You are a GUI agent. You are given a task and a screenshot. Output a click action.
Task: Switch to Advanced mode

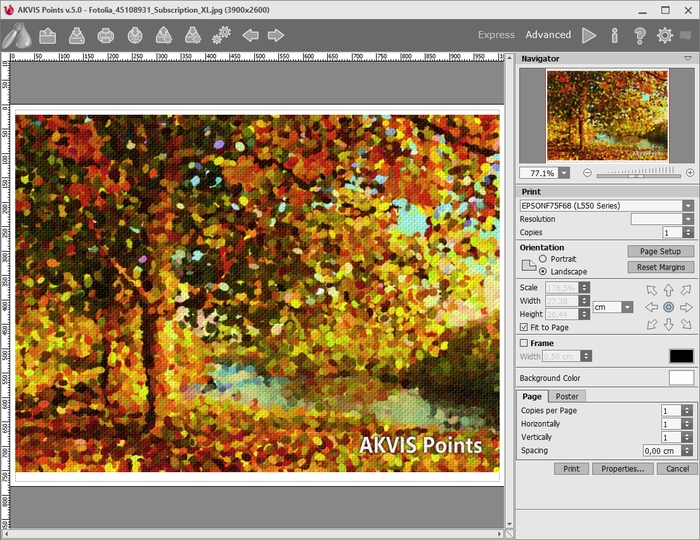click(x=548, y=35)
